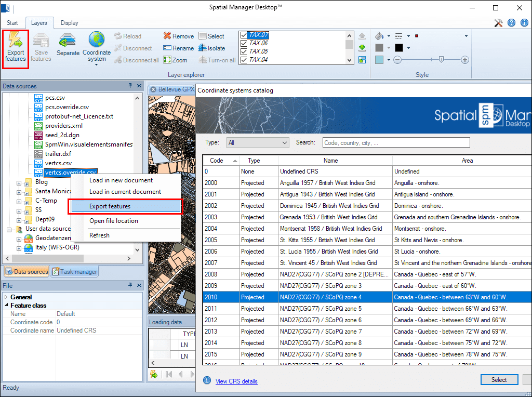
Task: Choose Load in current document
Action: point(125,192)
